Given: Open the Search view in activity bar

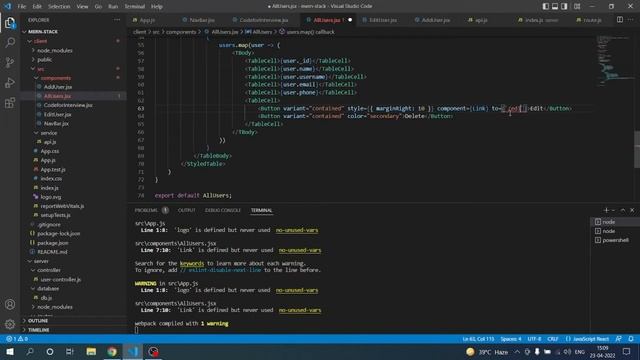Looking at the screenshot, I should (10, 42).
